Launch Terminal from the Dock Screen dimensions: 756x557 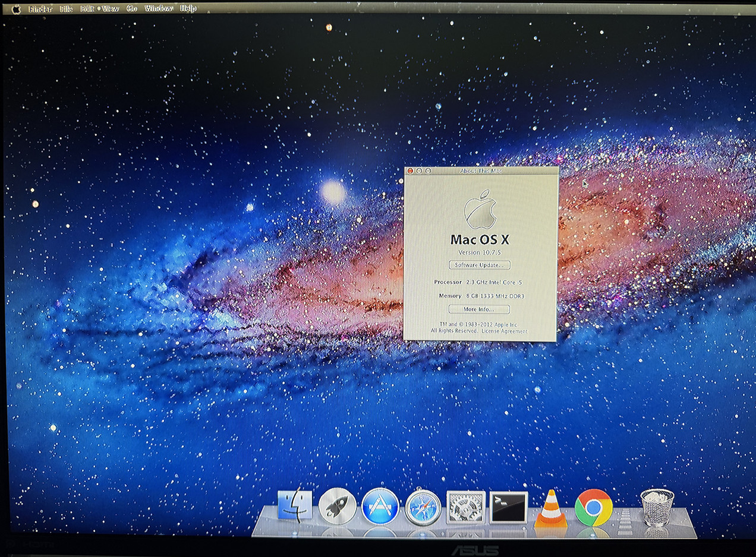click(x=509, y=508)
